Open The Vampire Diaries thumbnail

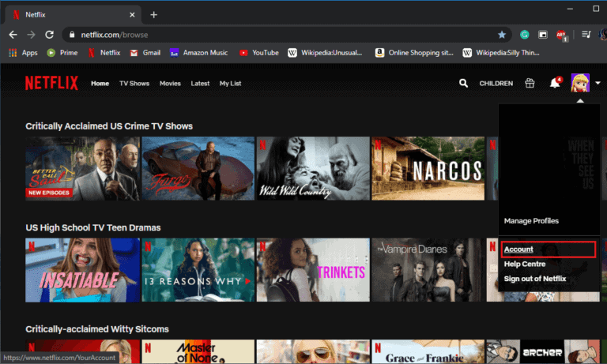pyautogui.click(x=428, y=270)
